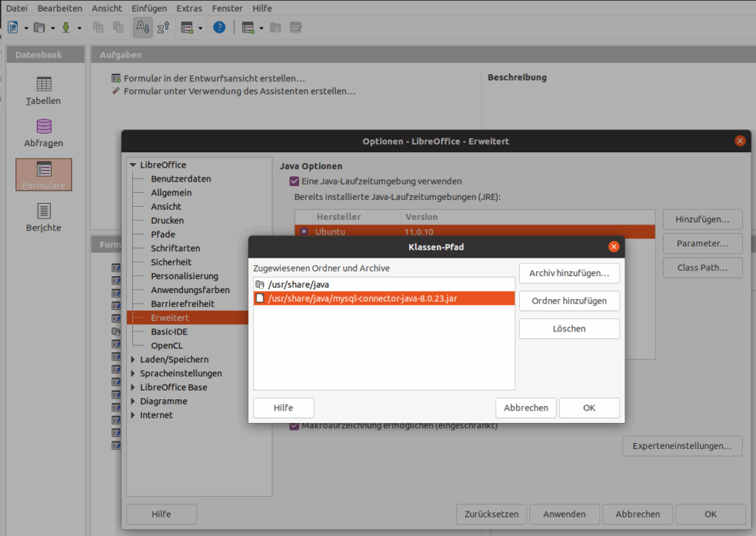The image size is (756, 536).
Task: Click the Open file folder icon
Action: 40,27
